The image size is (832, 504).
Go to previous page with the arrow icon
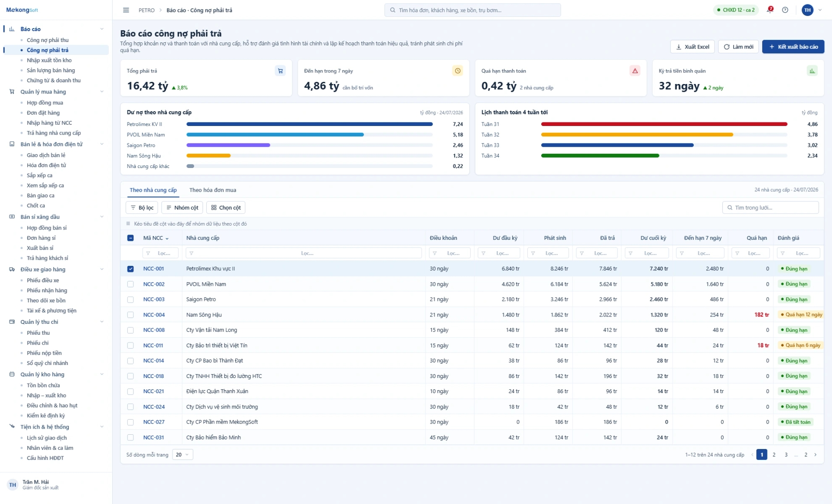[752, 455]
